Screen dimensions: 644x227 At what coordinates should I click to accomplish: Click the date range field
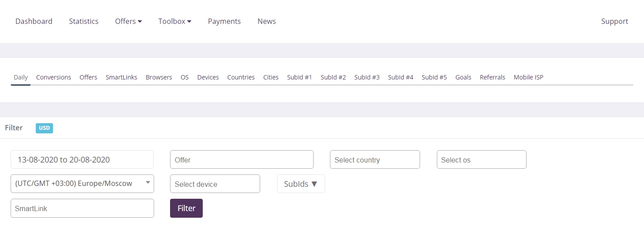tap(82, 159)
